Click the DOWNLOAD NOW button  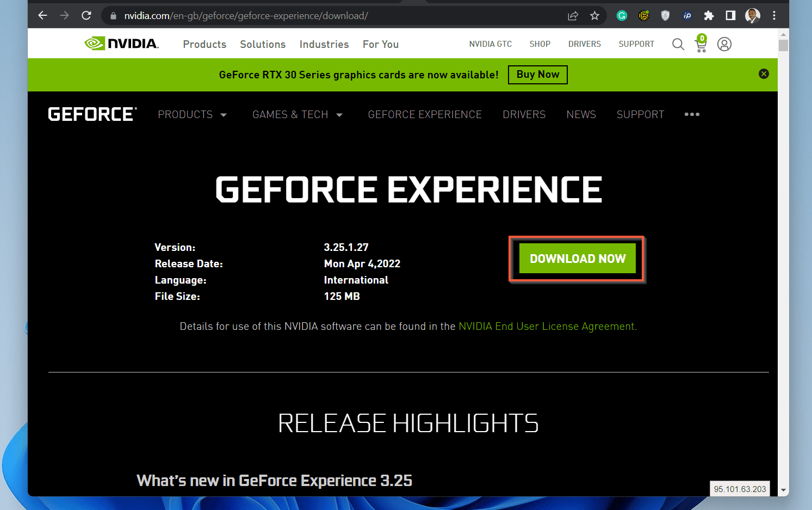[x=577, y=259]
